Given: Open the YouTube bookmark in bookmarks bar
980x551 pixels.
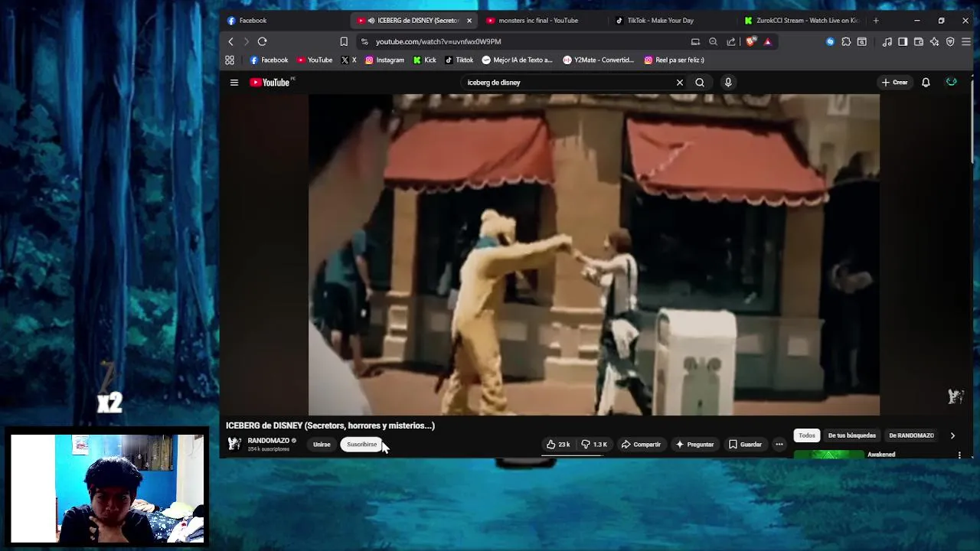Looking at the screenshot, I should tap(315, 60).
